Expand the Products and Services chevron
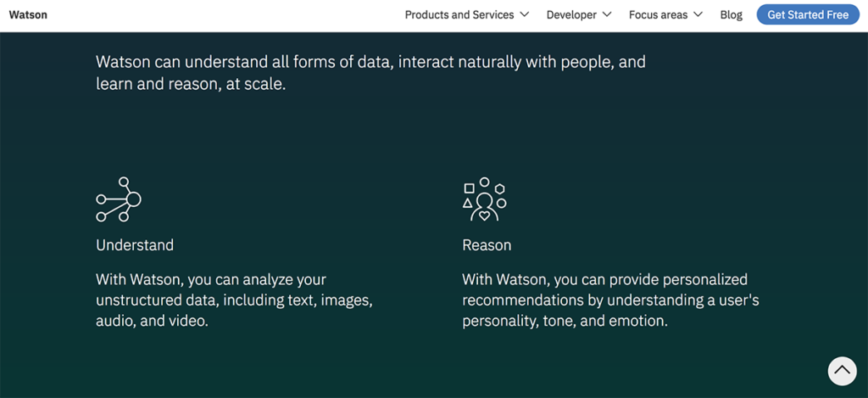 coord(524,15)
